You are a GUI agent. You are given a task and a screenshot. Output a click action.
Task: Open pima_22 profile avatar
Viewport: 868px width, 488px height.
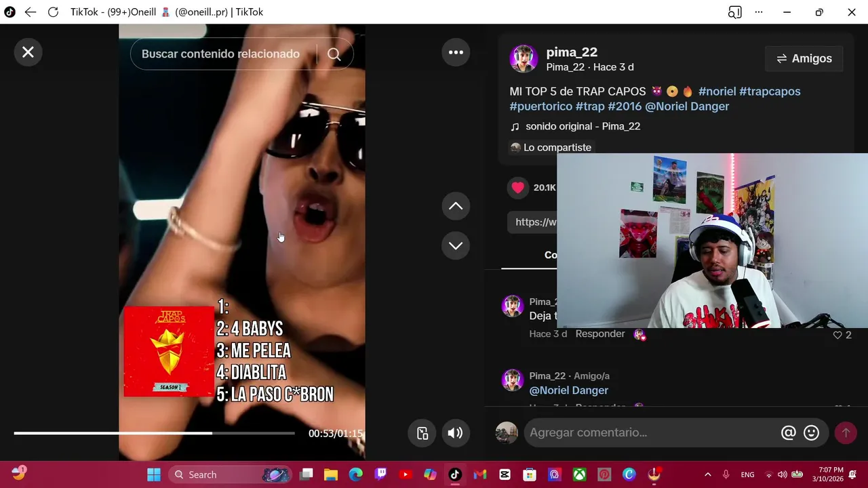pyautogui.click(x=524, y=59)
